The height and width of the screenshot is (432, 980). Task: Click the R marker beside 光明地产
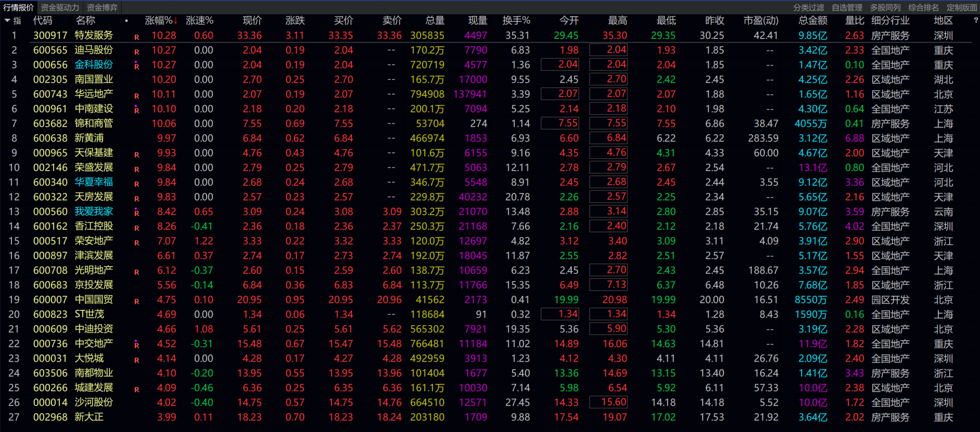pyautogui.click(x=136, y=272)
